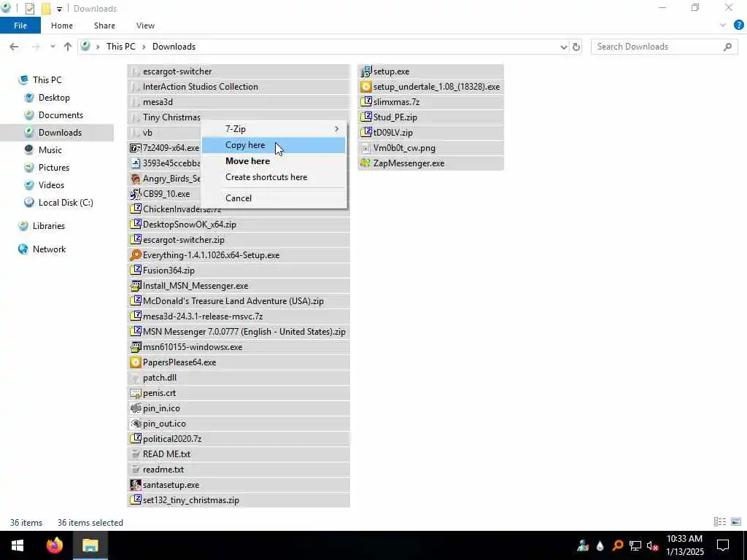Click volume icon in system tray
Image resolution: width=747 pixels, height=560 pixels.
652,545
